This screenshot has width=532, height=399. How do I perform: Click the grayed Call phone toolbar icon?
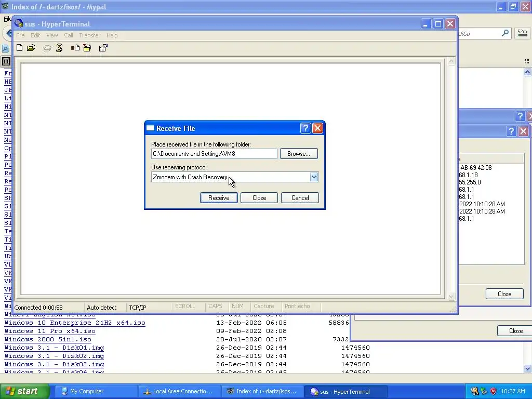[x=47, y=48]
